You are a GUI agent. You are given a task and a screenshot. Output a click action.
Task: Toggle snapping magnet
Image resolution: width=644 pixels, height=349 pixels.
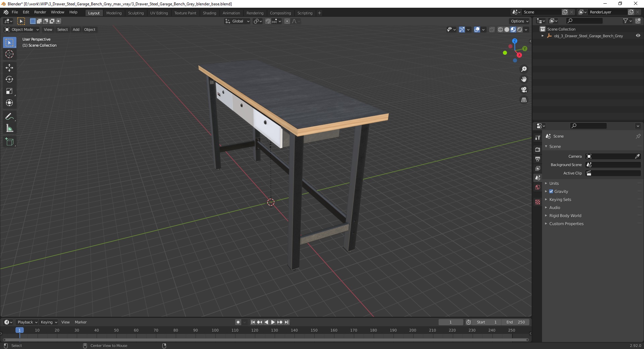268,21
